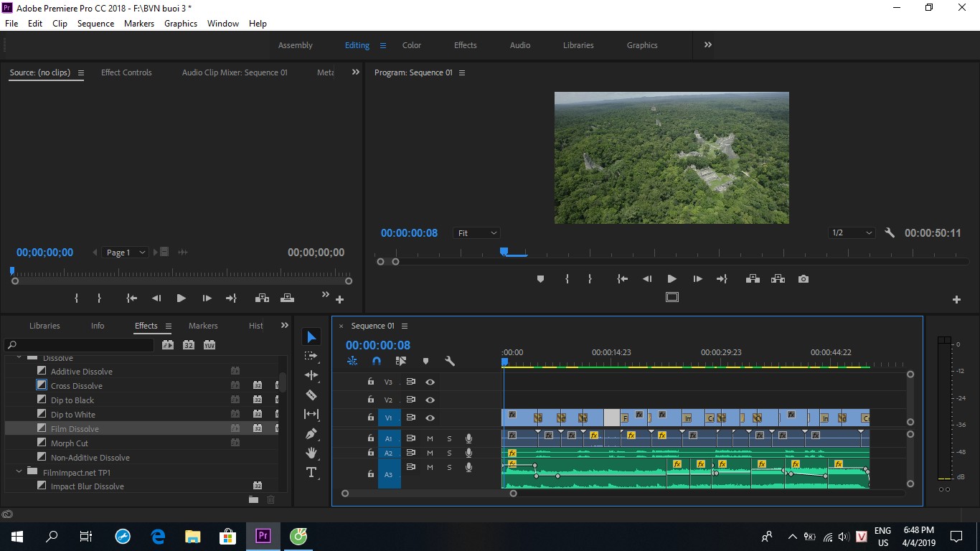The width and height of the screenshot is (980, 551).
Task: Click the Program Monitor scrub bar playhead
Action: (504, 252)
